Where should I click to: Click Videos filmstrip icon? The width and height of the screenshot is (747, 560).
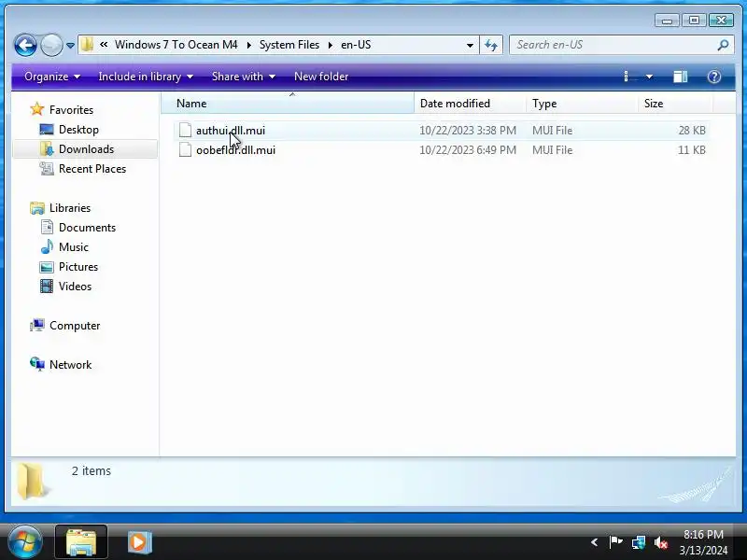(47, 287)
